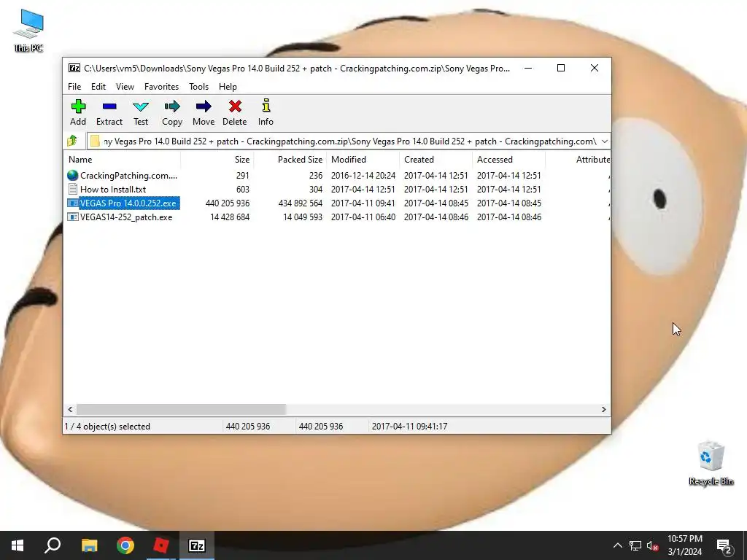Close the 7-Zip window

point(594,68)
